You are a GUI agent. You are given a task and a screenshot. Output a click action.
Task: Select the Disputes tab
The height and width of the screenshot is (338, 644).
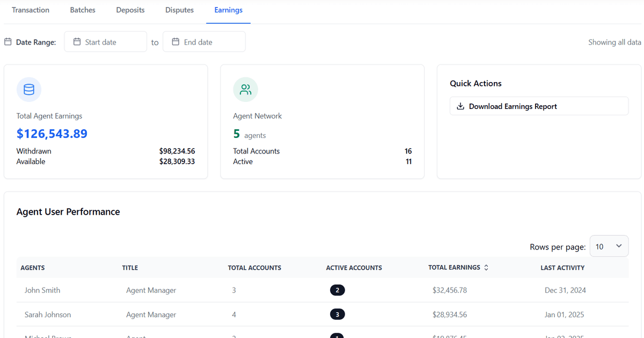tap(179, 10)
